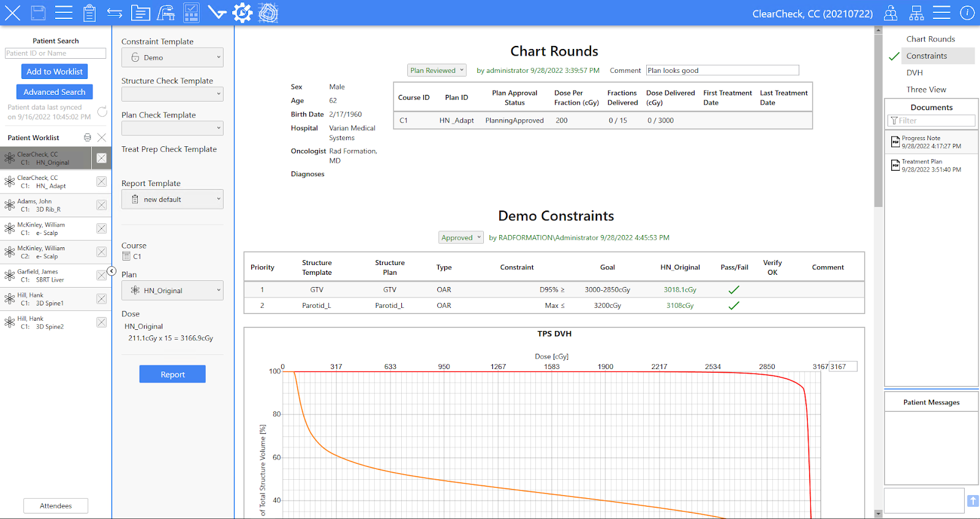Open the left hamburger menu in toolbar
The width and height of the screenshot is (980, 519).
pyautogui.click(x=64, y=13)
